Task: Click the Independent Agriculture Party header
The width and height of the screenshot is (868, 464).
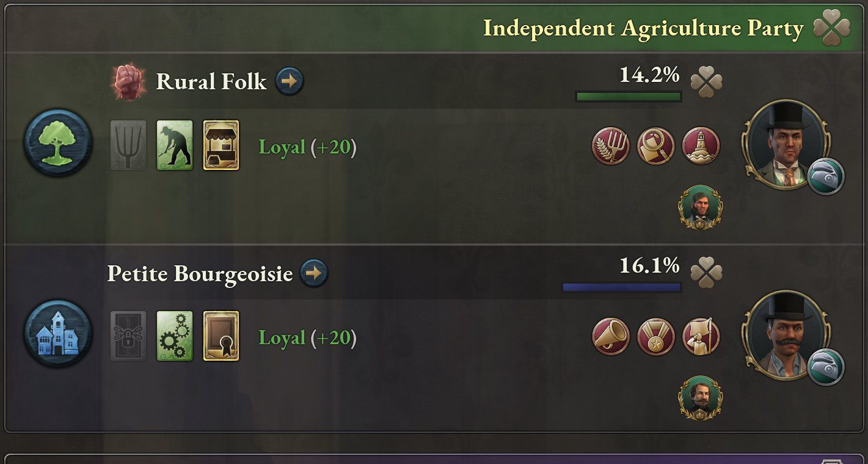Action: [643, 28]
